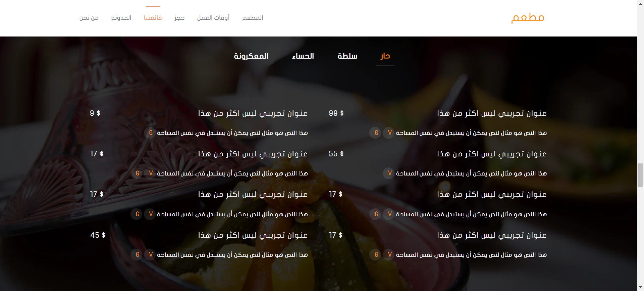
Task: Click the G badge under the 9 $ dish
Action: (151, 133)
